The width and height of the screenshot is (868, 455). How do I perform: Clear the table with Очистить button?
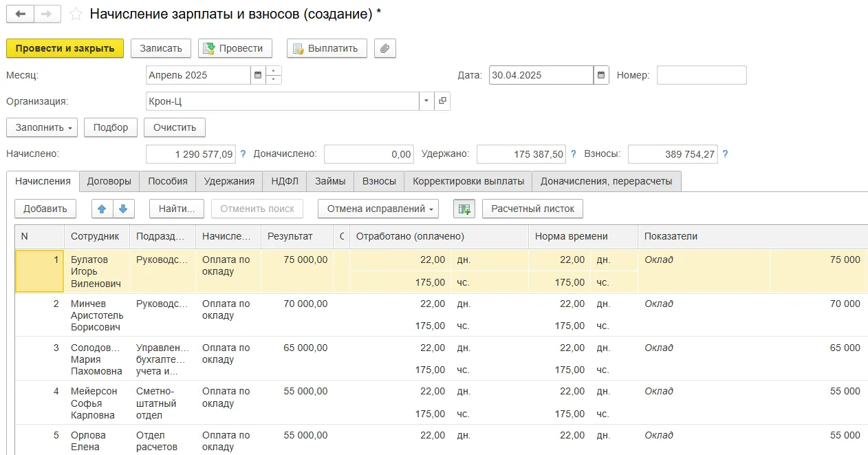pyautogui.click(x=175, y=127)
